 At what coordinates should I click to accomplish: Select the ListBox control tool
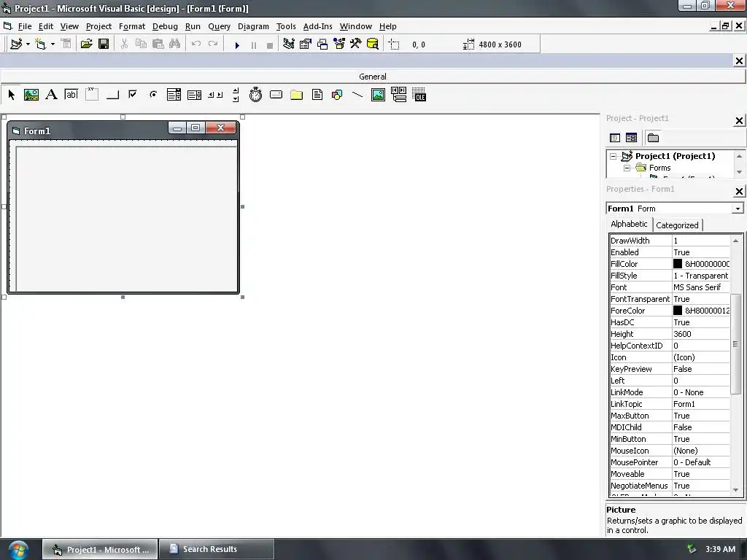click(194, 95)
